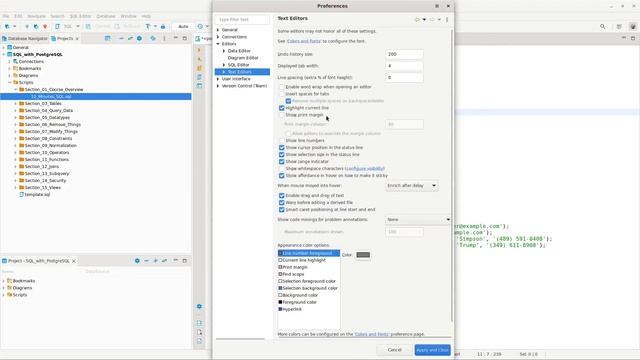Screen dimensions: 640x360
Task: Click the Displayed tab width field
Action: click(x=404, y=66)
